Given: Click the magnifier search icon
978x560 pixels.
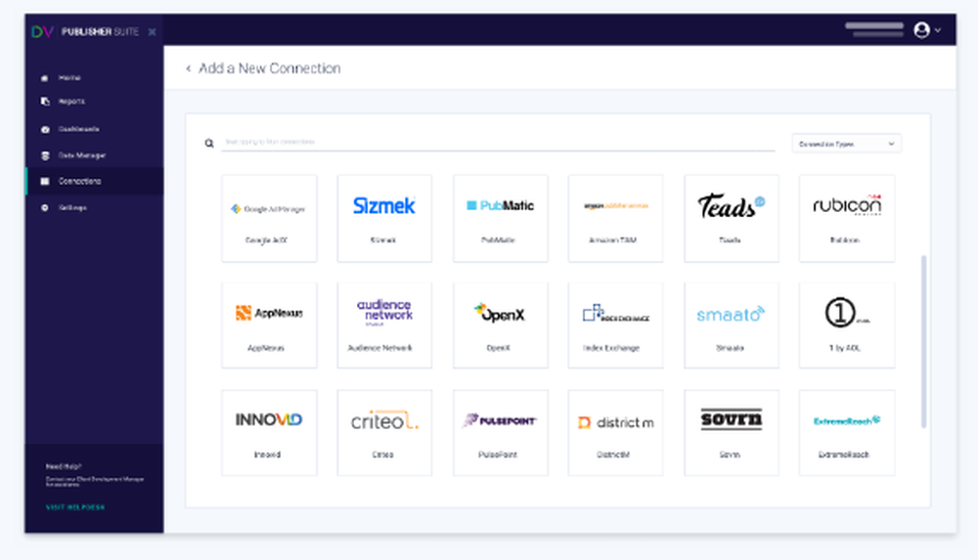Looking at the screenshot, I should point(209,144).
